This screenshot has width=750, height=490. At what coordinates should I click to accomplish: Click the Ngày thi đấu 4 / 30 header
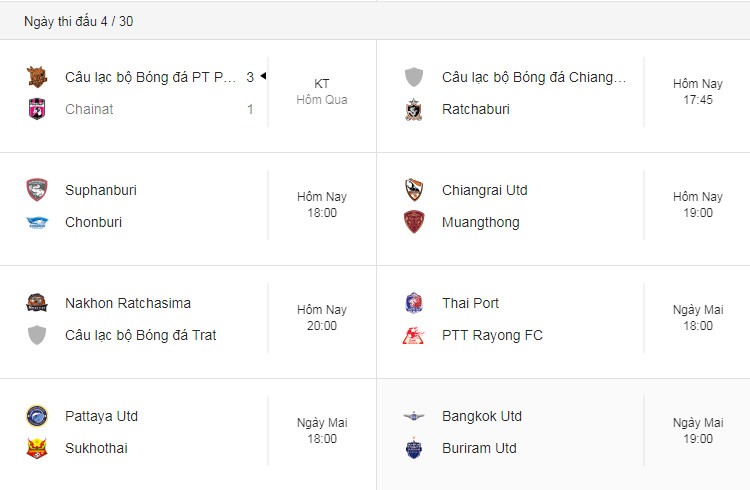[x=78, y=21]
